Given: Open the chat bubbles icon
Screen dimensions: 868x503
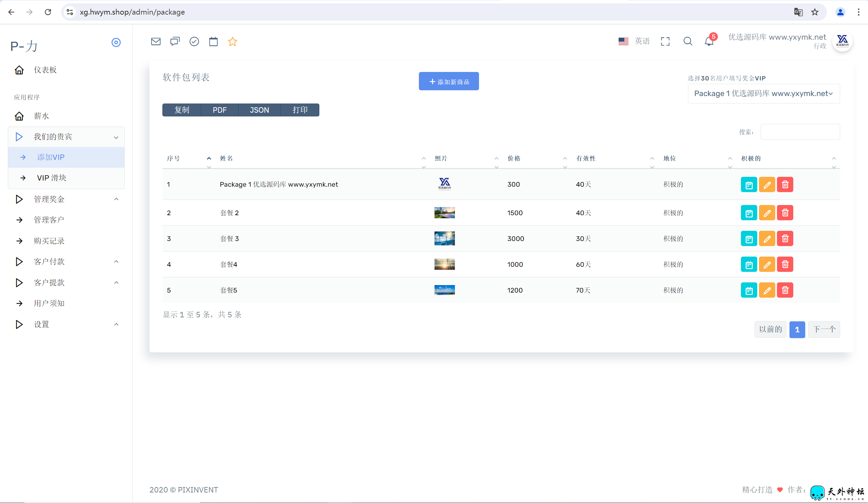Looking at the screenshot, I should click(x=175, y=42).
